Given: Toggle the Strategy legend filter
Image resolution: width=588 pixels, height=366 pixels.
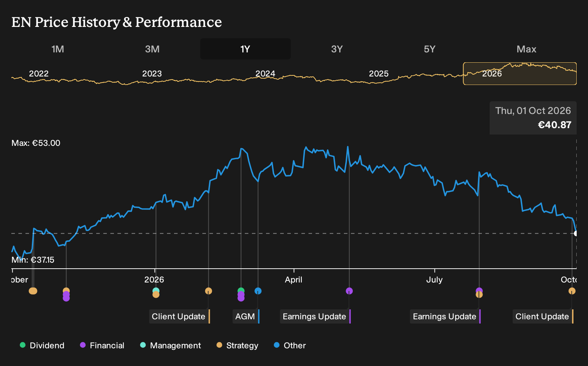Looking at the screenshot, I should 237,345.
